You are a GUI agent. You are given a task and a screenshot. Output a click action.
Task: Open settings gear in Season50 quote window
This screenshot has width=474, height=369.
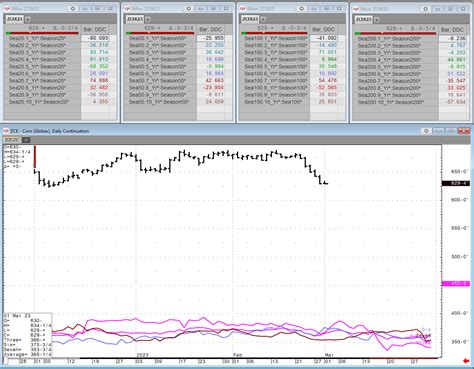pyautogui.click(x=189, y=9)
